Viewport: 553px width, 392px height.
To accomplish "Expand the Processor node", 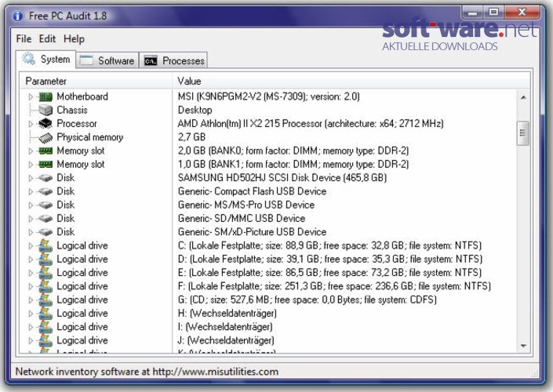I will click(x=31, y=124).
